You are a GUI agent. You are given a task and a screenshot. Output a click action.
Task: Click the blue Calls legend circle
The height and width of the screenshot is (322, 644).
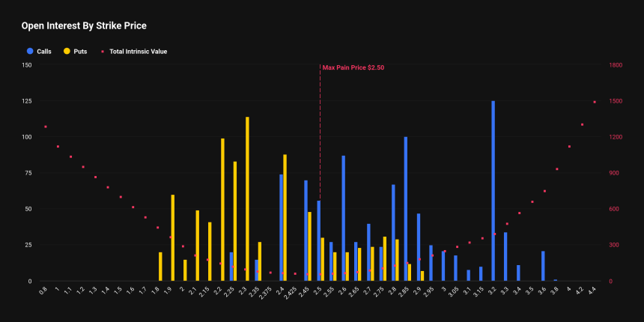pos(30,52)
